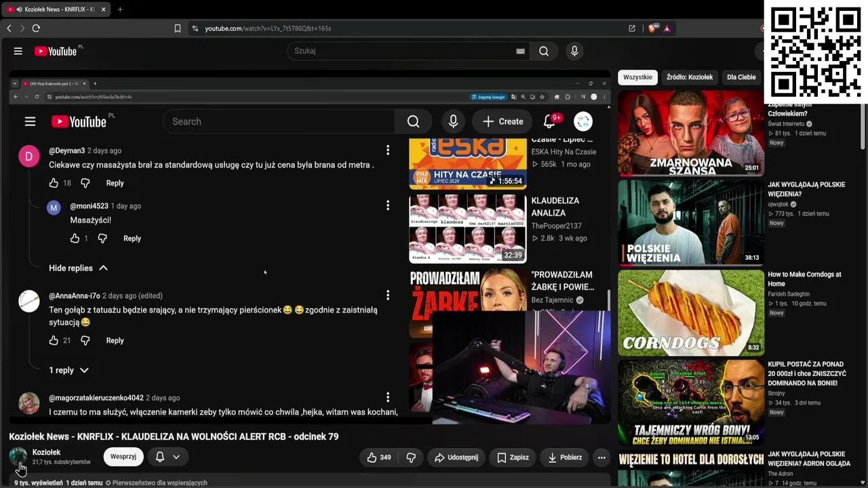The height and width of the screenshot is (488, 868).
Task: Bookmark this page with the bookmark icon
Action: tap(178, 28)
